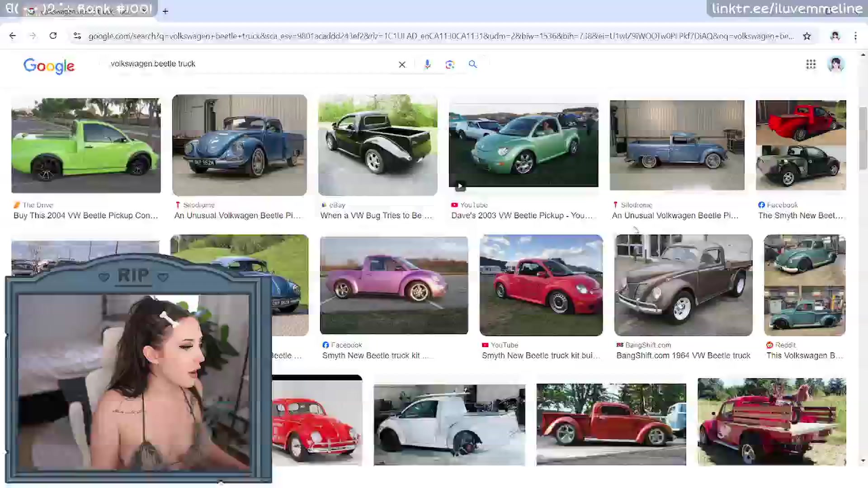The width and height of the screenshot is (868, 488).
Task: Open 'When a VW Bug Tries to Be ...' link
Action: click(x=376, y=216)
